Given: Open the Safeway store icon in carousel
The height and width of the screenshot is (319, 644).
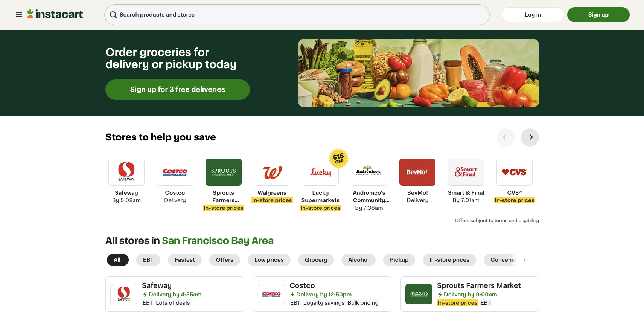Looking at the screenshot, I should point(126,172).
